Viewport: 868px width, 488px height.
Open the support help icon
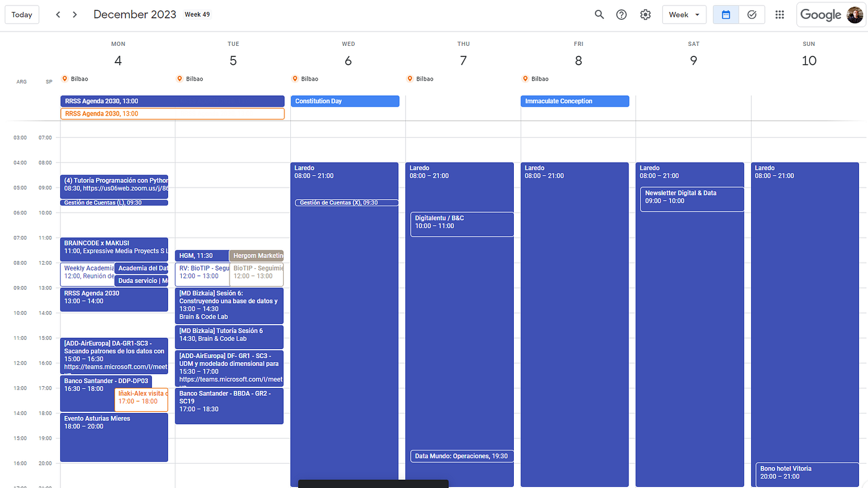pos(621,15)
